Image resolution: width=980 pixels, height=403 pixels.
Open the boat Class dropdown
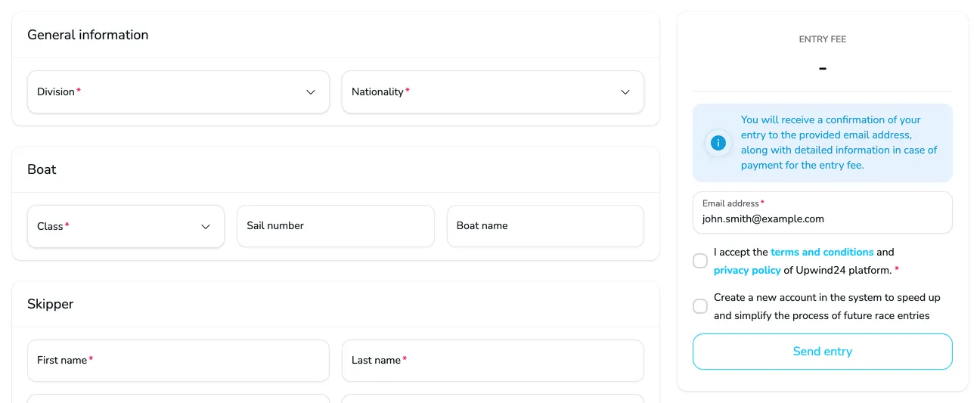pos(126,226)
